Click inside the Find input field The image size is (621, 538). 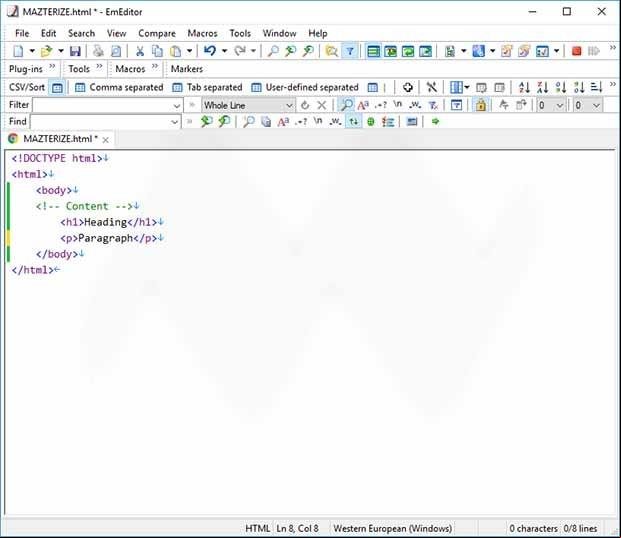[x=100, y=122]
